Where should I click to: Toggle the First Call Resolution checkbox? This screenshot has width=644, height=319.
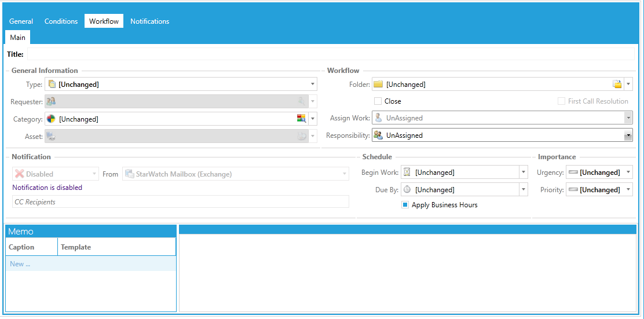click(561, 101)
